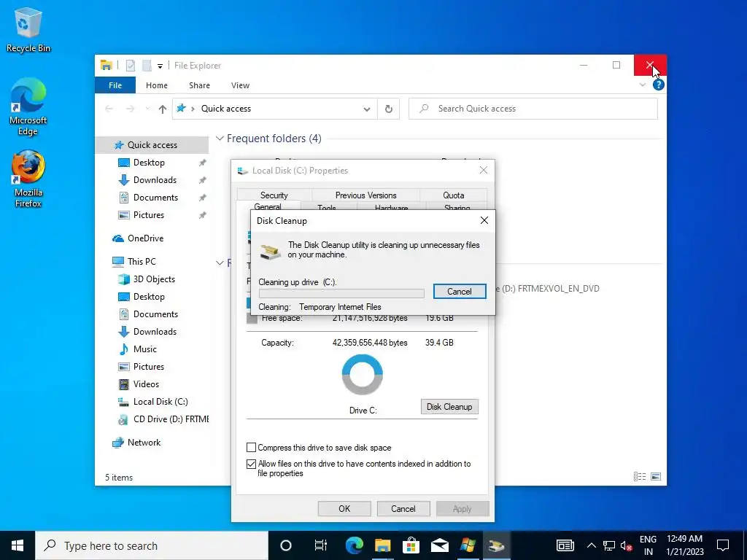This screenshot has width=747, height=560.
Task: Open the File menu tab
Action: point(115,85)
